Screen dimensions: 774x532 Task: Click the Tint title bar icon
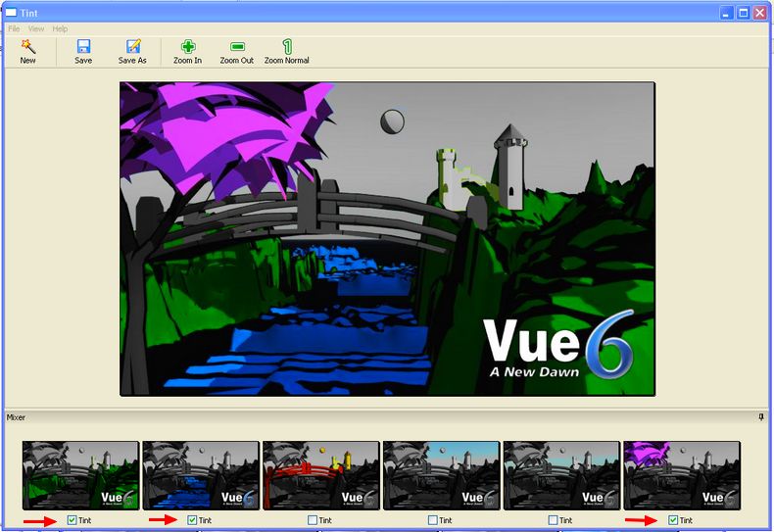11,13
